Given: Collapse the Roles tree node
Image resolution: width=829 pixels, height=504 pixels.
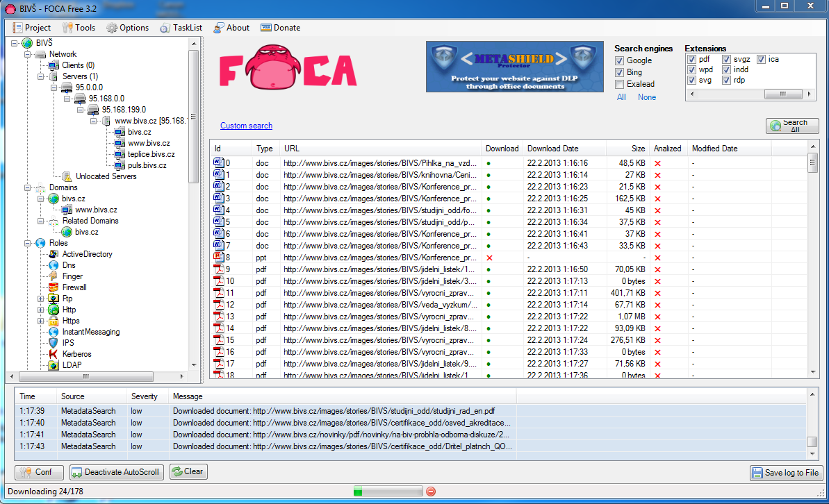Looking at the screenshot, I should (x=28, y=243).
